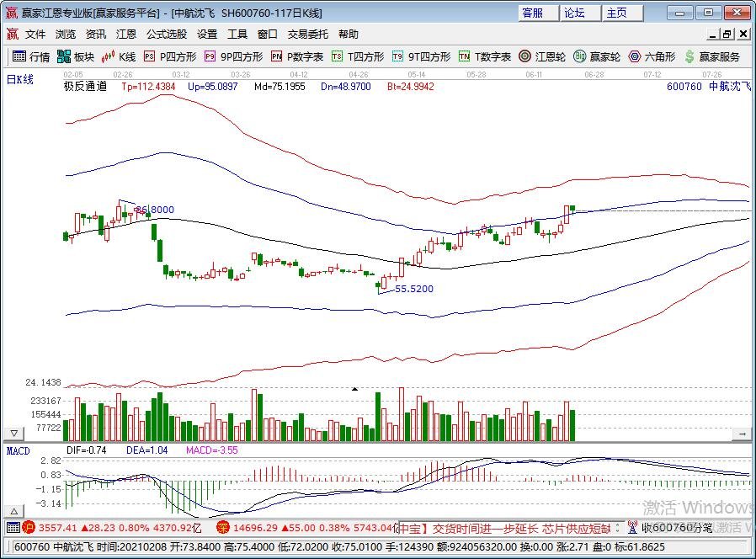
Task: Click the Shanghai index 3557.41 reading
Action: point(58,528)
